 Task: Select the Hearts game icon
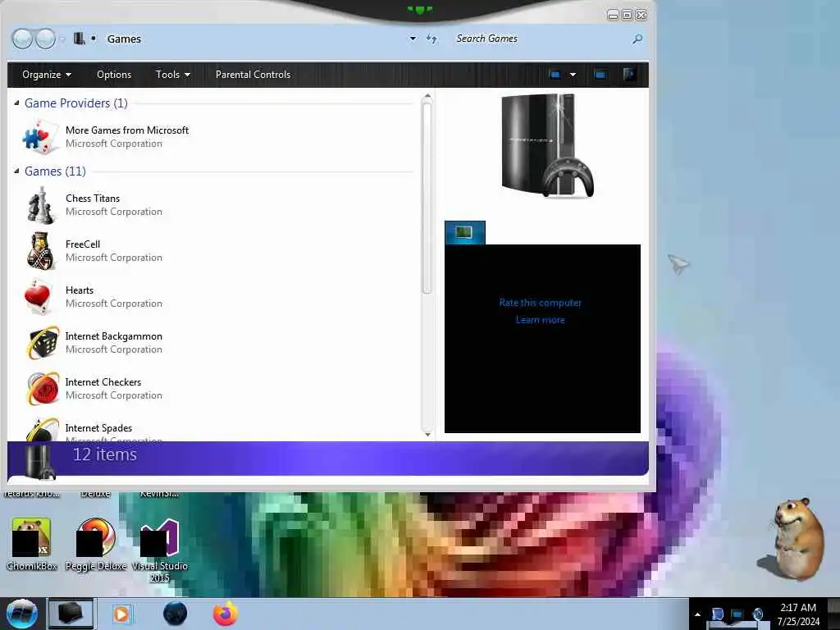tap(39, 296)
